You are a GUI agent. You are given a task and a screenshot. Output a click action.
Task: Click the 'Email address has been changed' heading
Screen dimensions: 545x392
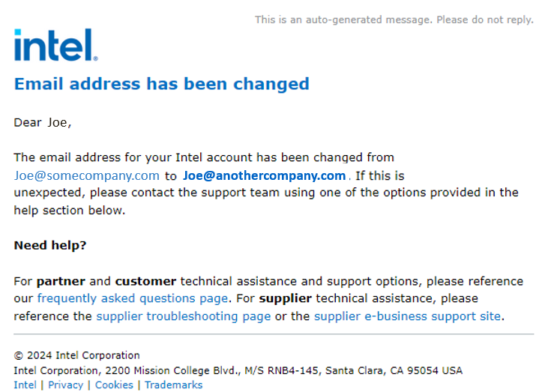click(161, 83)
